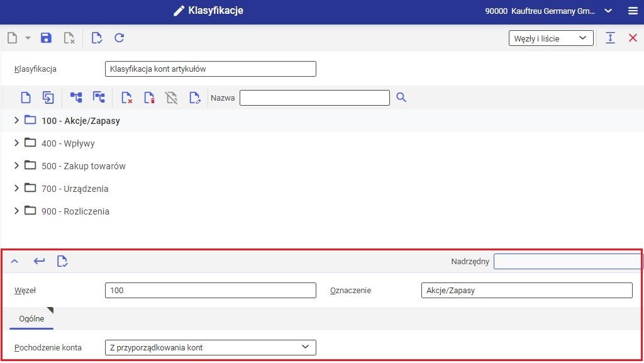Select the 400 - Wpływy tree row
Viewport: 644px width, 363px height.
click(322, 143)
